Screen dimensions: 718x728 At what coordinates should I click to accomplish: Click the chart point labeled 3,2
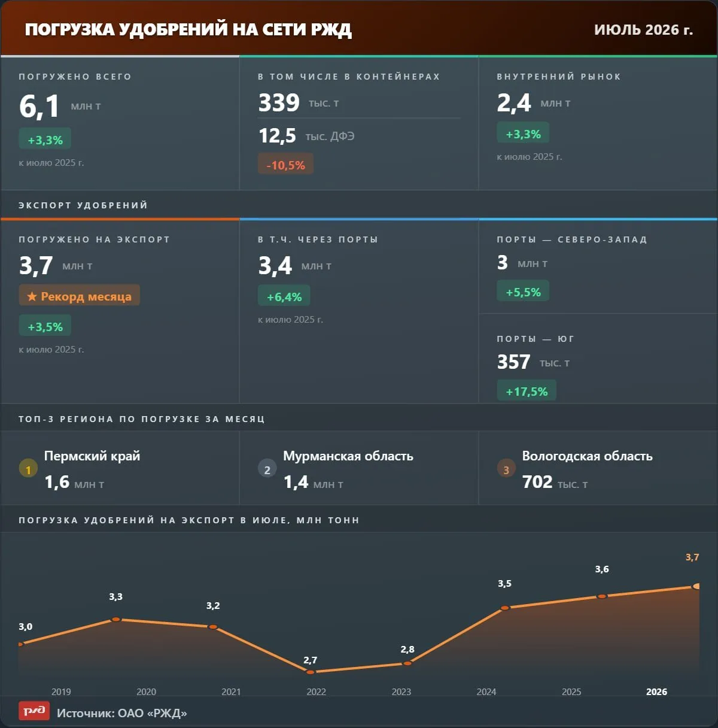point(213,627)
